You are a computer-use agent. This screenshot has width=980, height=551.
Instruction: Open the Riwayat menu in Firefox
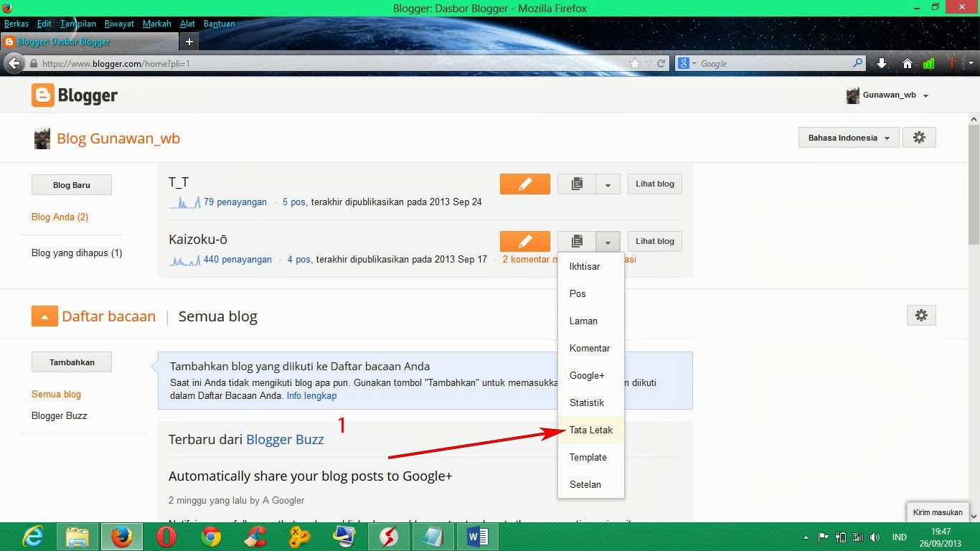119,24
